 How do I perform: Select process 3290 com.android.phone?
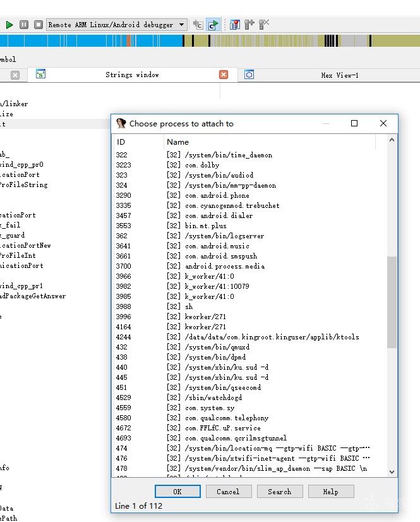[250, 195]
